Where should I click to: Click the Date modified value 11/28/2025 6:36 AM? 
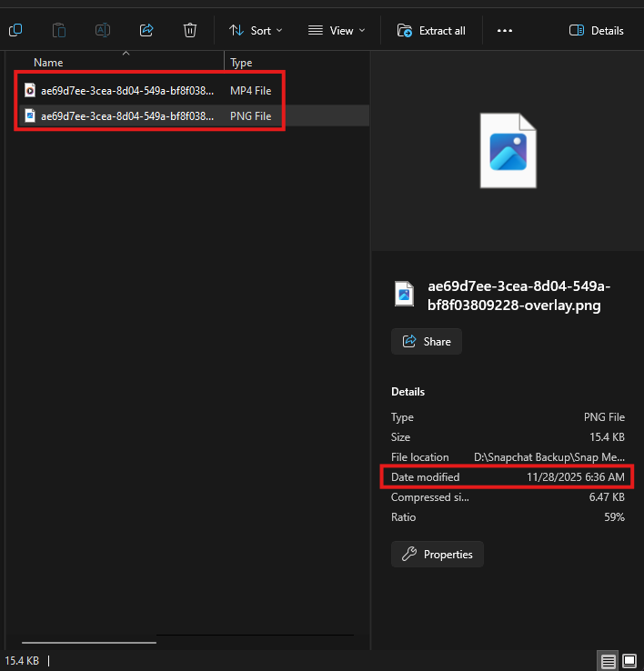pos(576,477)
